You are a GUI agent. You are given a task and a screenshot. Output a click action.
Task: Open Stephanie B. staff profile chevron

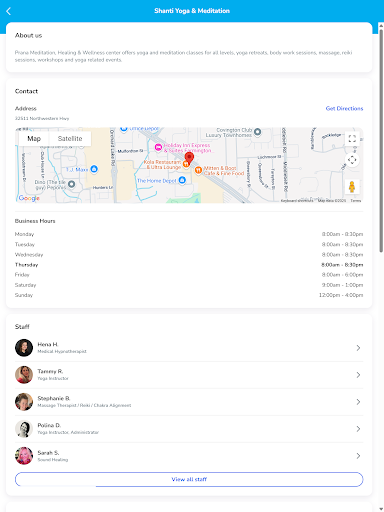358,402
